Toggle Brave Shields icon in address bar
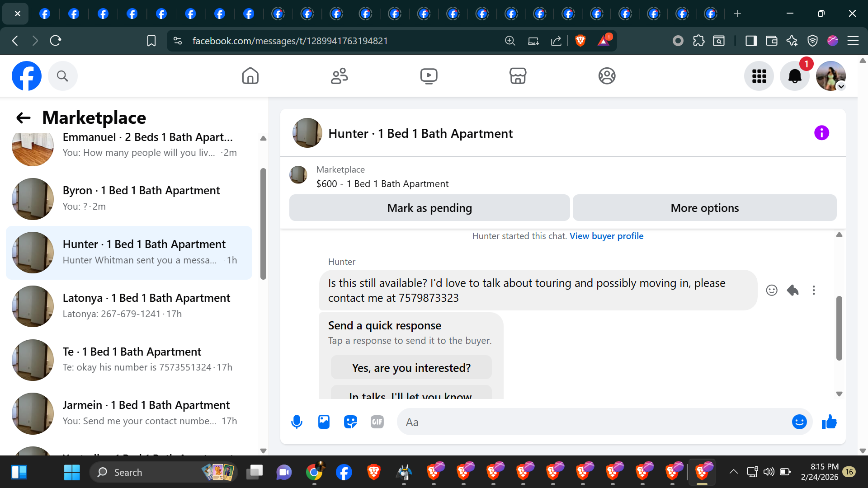This screenshot has width=868, height=488. pos(580,41)
